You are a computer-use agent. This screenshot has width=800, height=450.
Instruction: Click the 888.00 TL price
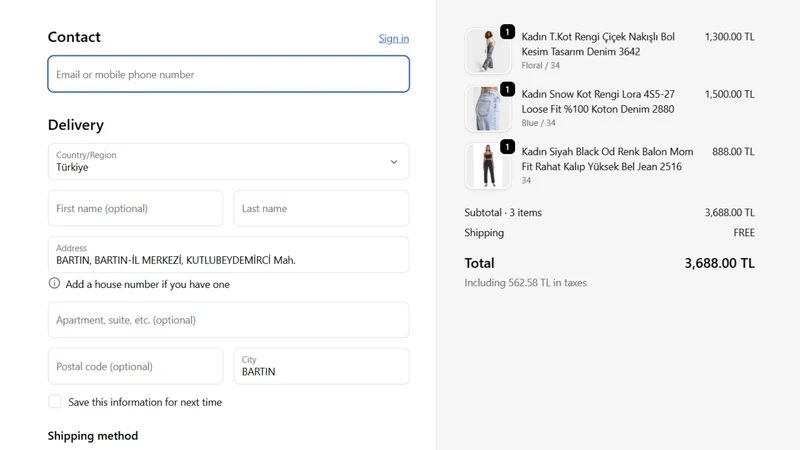coord(733,152)
